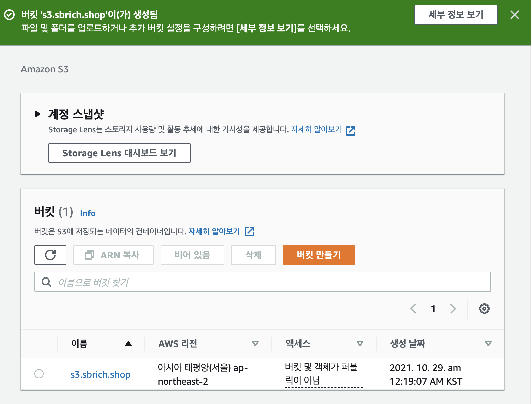The height and width of the screenshot is (404, 532).
Task: Open the Storage Lens 대시보드 보기 button
Action: coord(120,153)
